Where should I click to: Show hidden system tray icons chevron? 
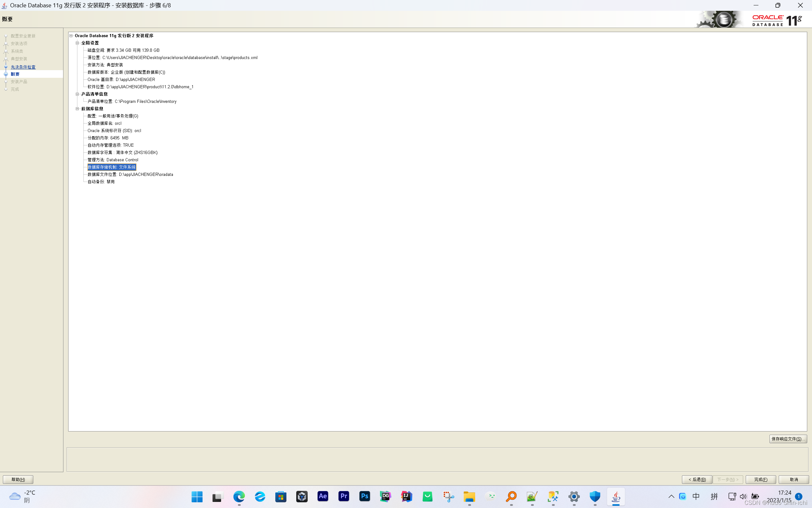click(x=671, y=497)
